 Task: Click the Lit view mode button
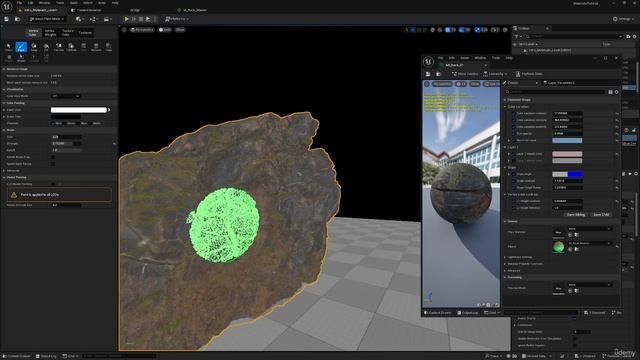[x=165, y=30]
